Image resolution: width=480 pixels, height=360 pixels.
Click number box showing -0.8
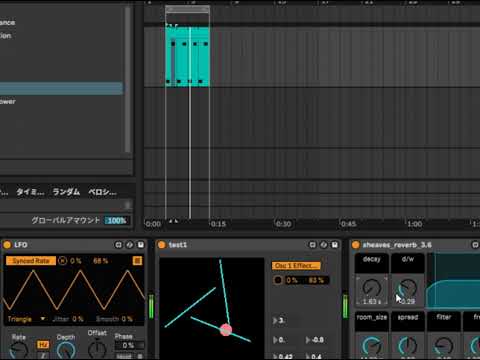point(315,340)
